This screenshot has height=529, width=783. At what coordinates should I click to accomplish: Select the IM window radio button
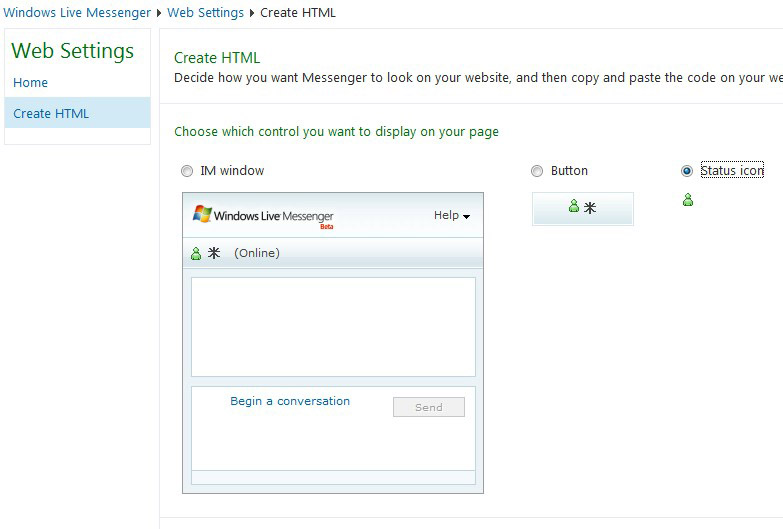pos(187,171)
